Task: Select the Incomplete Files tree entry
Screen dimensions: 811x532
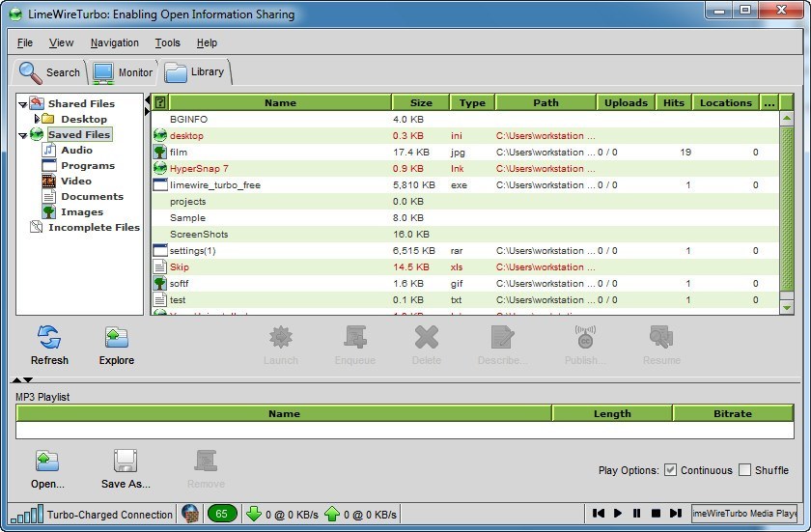Action: coord(93,227)
